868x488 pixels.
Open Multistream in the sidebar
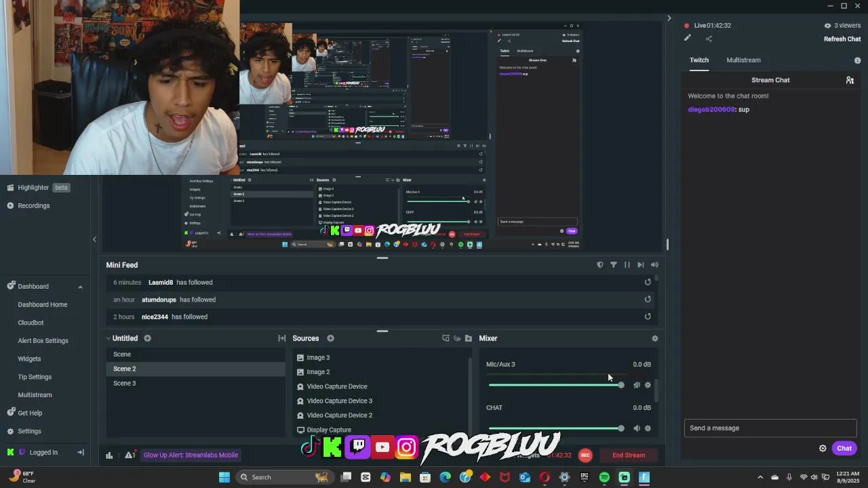click(35, 394)
